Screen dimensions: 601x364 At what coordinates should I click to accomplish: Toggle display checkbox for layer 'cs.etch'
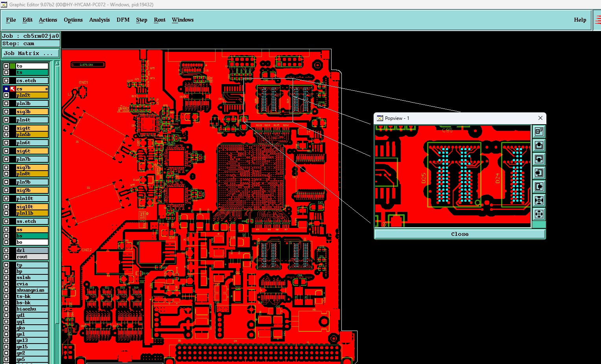tap(6, 81)
